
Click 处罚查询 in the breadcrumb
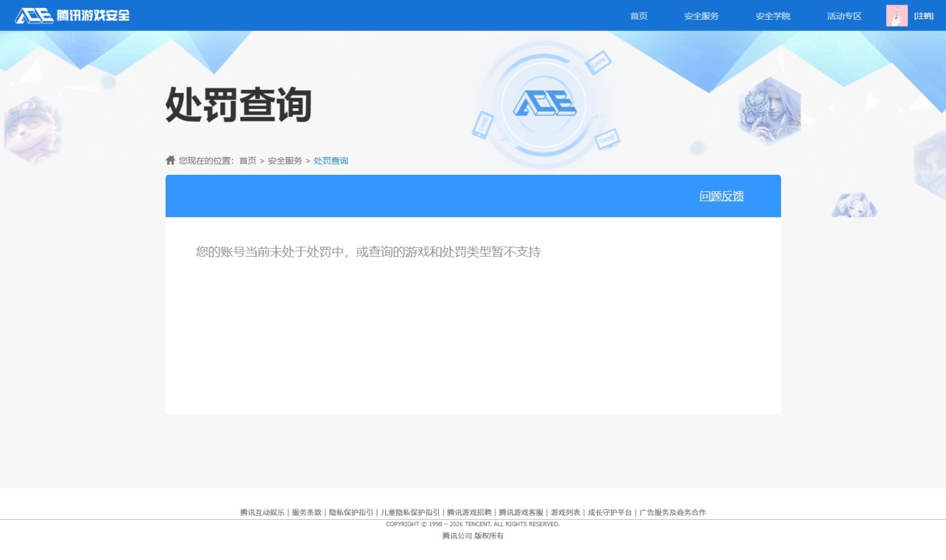(x=331, y=161)
